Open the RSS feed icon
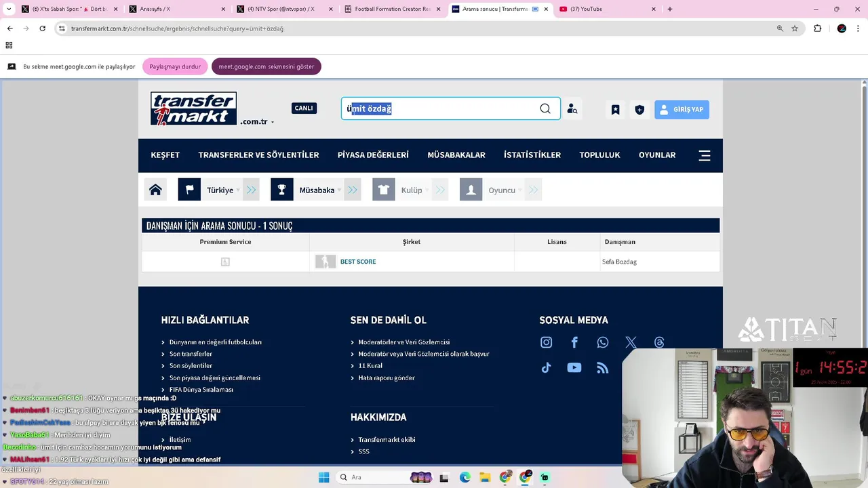Image resolution: width=868 pixels, height=488 pixels. 603,367
